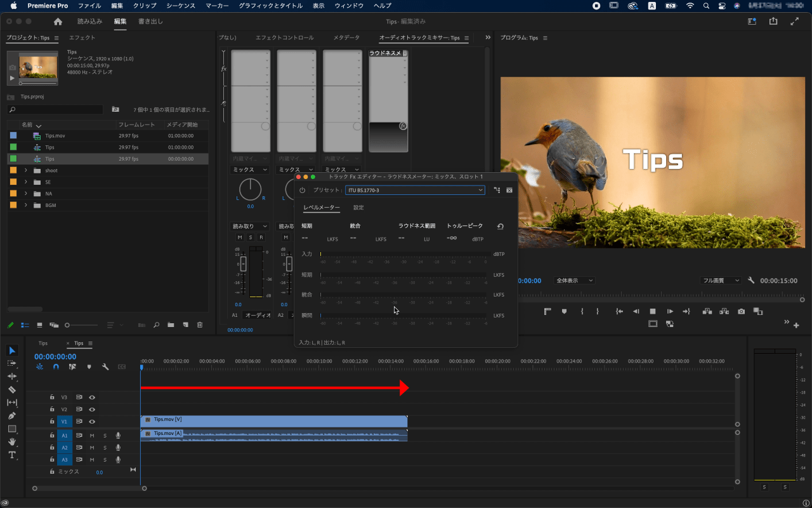This screenshot has height=508, width=812.
Task: Click Play-Stop toggle in Program monitor
Action: pyautogui.click(x=652, y=311)
